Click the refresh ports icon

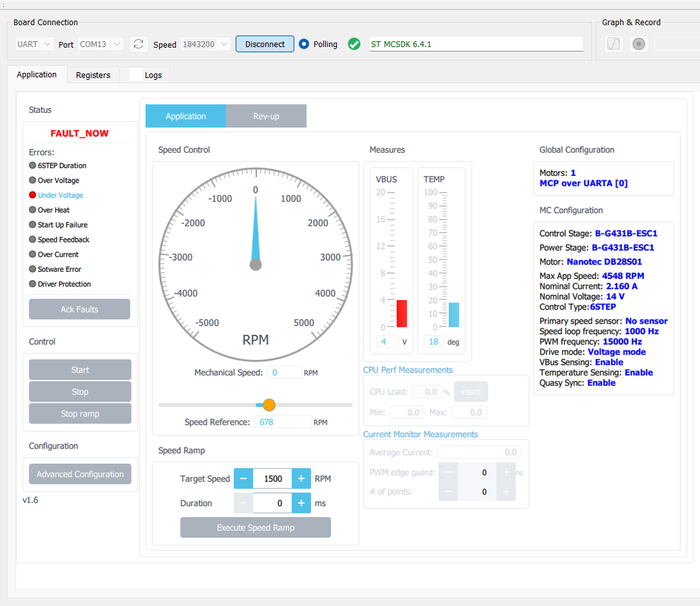tap(139, 44)
